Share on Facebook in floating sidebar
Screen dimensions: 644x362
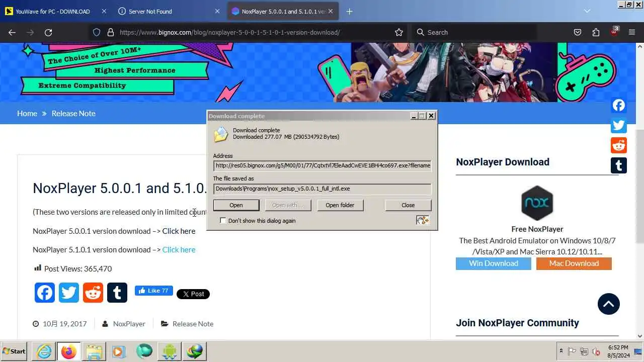click(x=619, y=105)
